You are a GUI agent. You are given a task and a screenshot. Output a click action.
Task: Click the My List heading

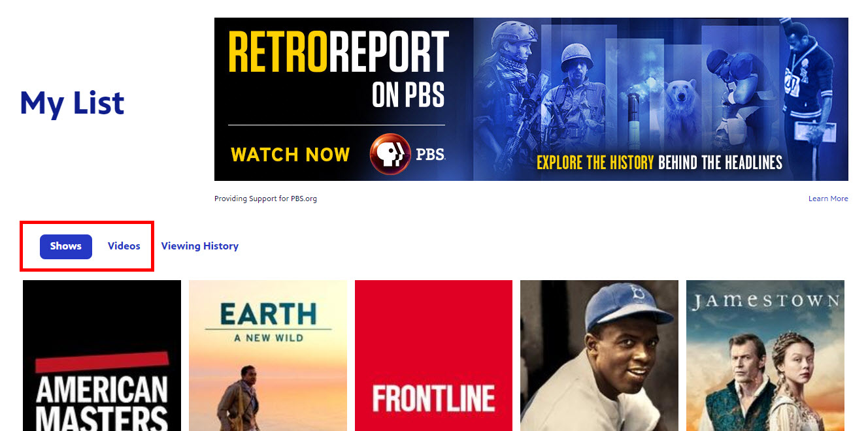click(x=73, y=103)
